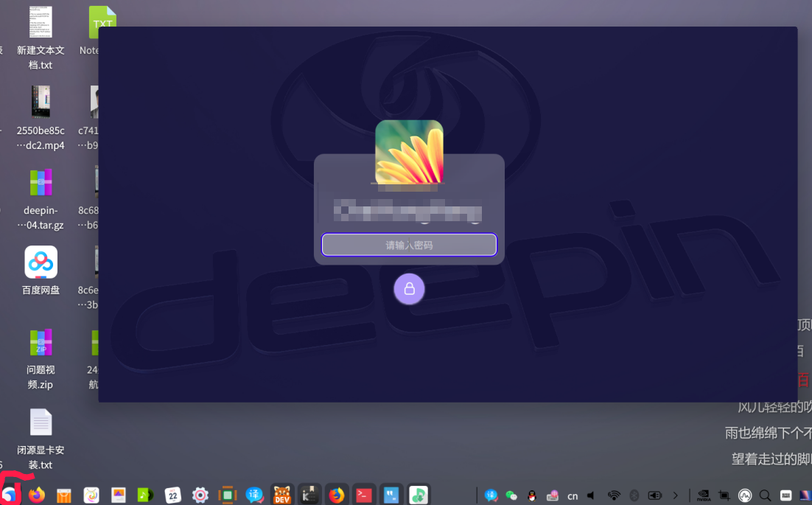812x505 pixels.
Task: Open the green music downloader dock icon
Action: (x=419, y=495)
